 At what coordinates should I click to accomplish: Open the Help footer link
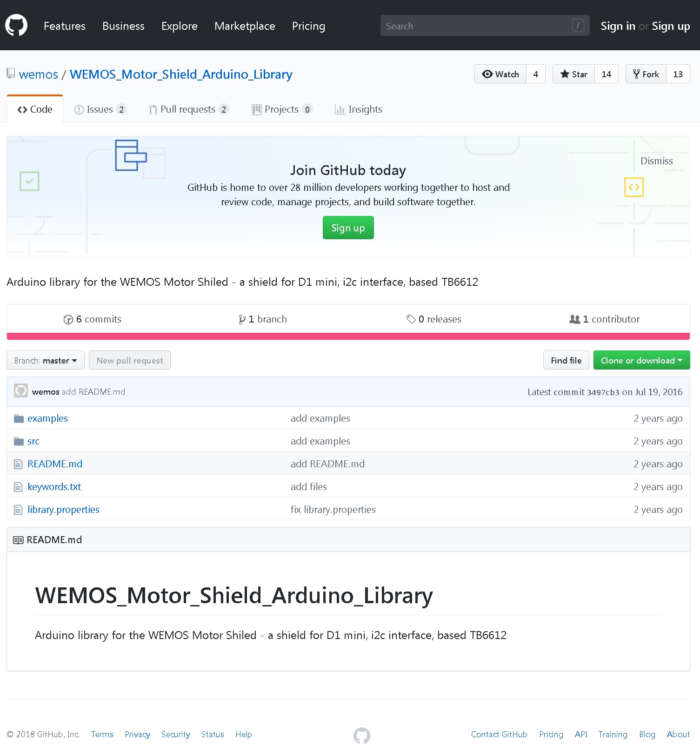coord(244,734)
